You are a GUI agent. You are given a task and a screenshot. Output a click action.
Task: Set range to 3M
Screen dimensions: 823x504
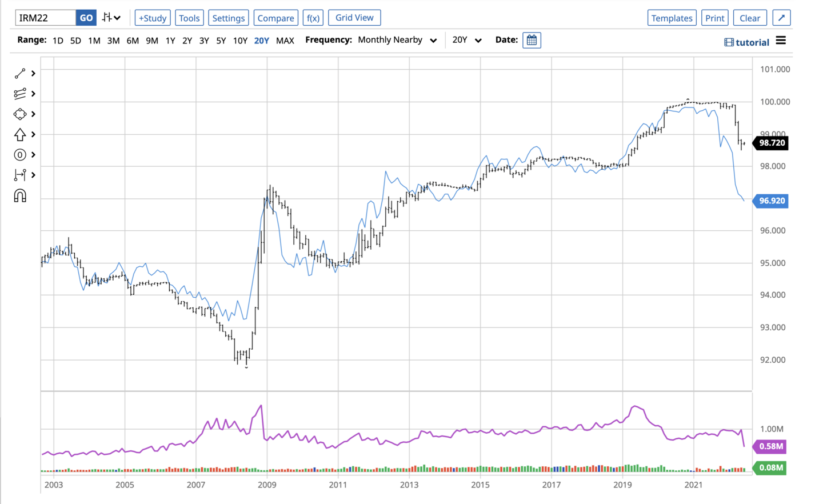click(113, 41)
